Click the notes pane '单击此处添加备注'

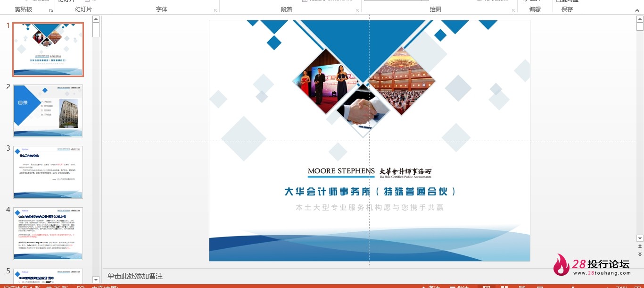[135, 276]
